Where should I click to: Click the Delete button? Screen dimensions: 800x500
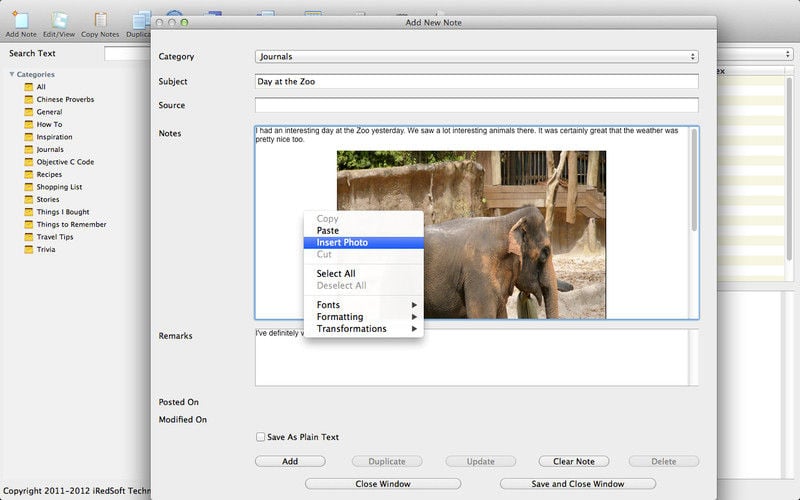tap(663, 461)
